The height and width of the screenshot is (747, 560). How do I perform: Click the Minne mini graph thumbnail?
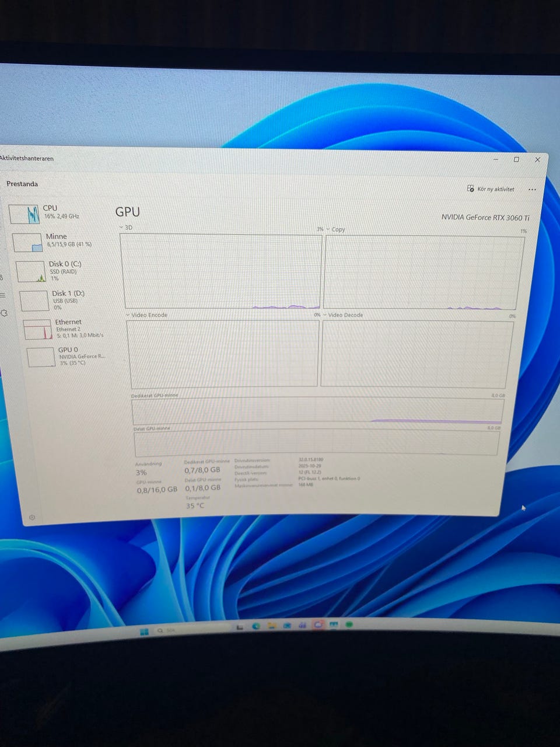tap(27, 242)
